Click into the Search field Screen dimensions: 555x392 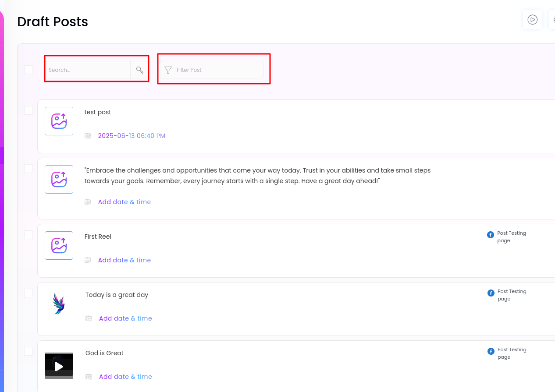coord(88,70)
